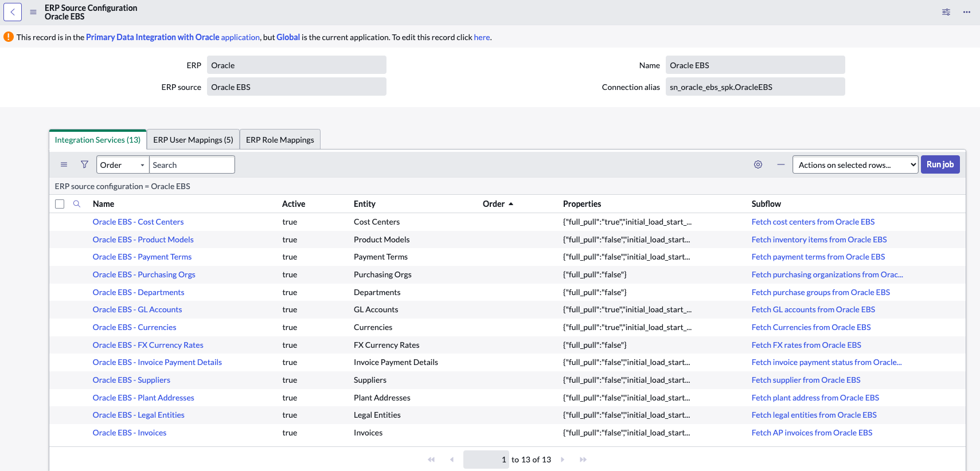Go to previous page of list
Image resolution: width=980 pixels, height=471 pixels.
(x=452, y=460)
